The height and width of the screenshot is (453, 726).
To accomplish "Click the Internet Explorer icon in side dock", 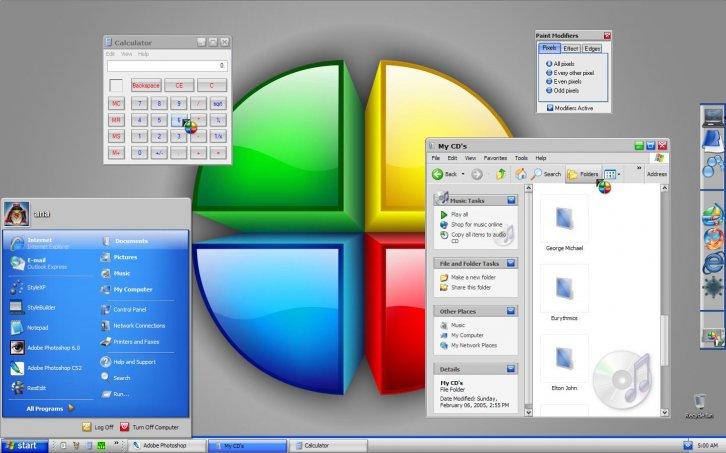I will [x=713, y=264].
